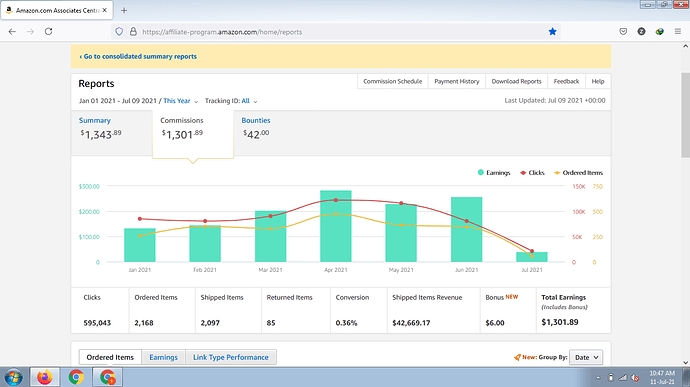Open a new browser tab
This screenshot has height=387, width=690.
click(124, 10)
